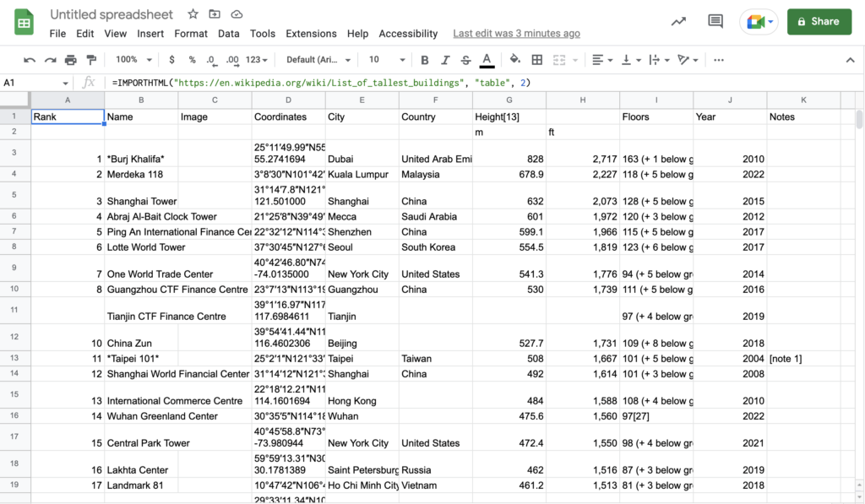Screen dimensions: 865x504
Task: Toggle bold formatting
Action: (x=424, y=60)
